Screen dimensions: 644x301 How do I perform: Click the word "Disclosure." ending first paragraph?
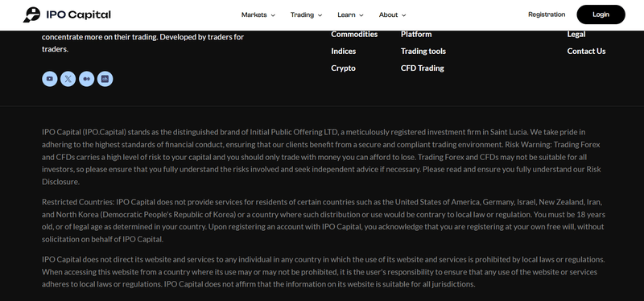(x=61, y=182)
